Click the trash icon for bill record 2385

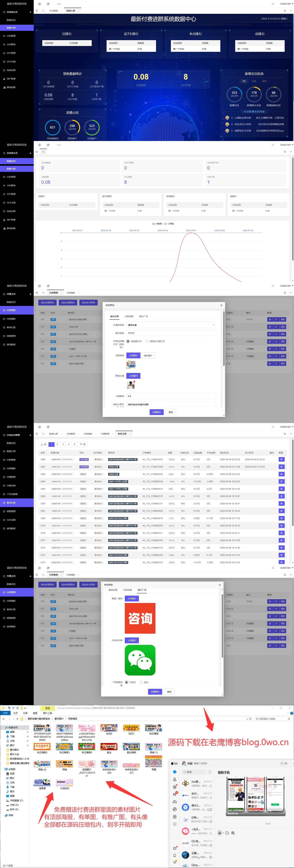click(x=282, y=481)
